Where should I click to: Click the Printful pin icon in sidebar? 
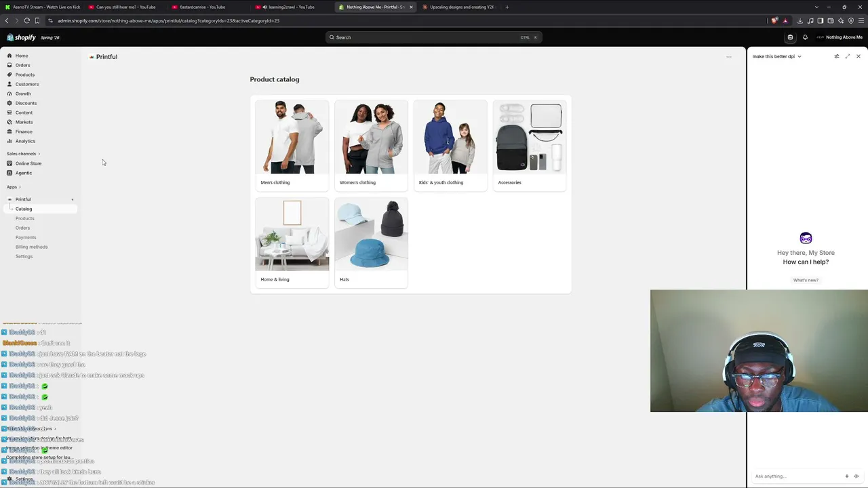73,199
